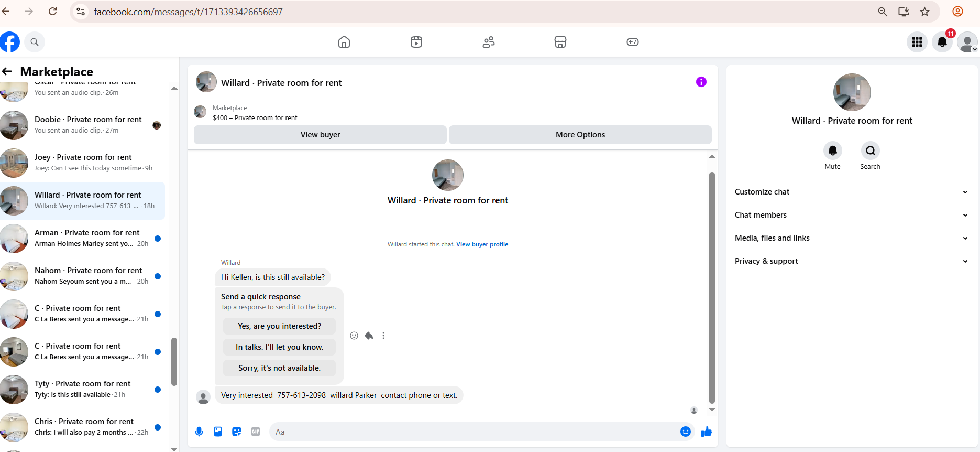
Task: Open the View buyer profile link
Action: click(x=482, y=244)
